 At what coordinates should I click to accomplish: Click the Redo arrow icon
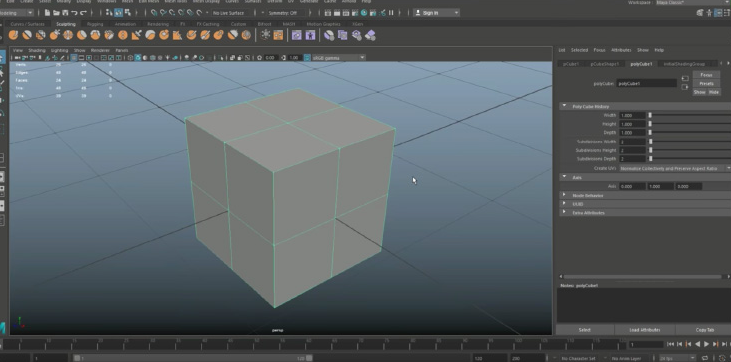click(x=83, y=13)
